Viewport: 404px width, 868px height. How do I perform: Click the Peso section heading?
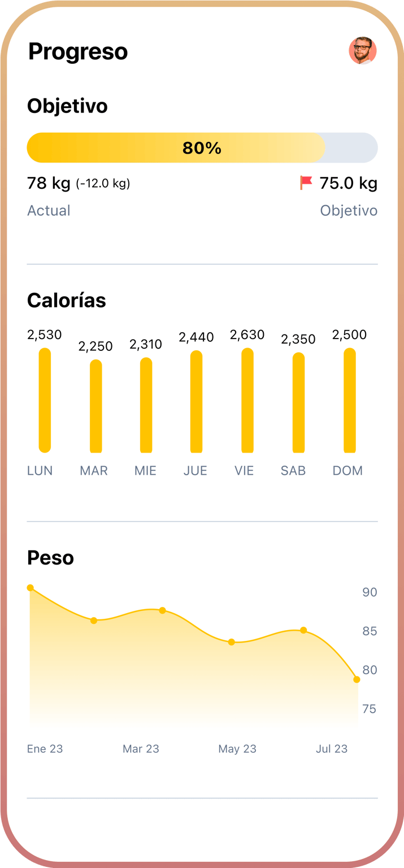50,558
